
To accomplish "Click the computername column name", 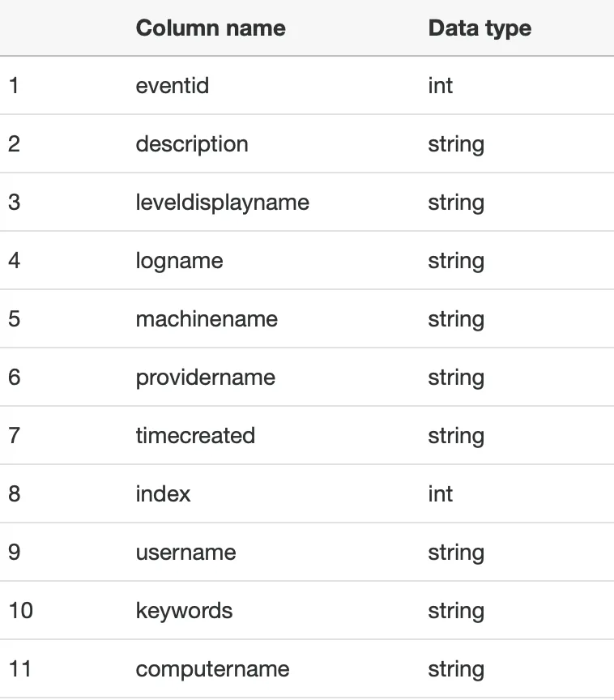I will (x=212, y=669).
